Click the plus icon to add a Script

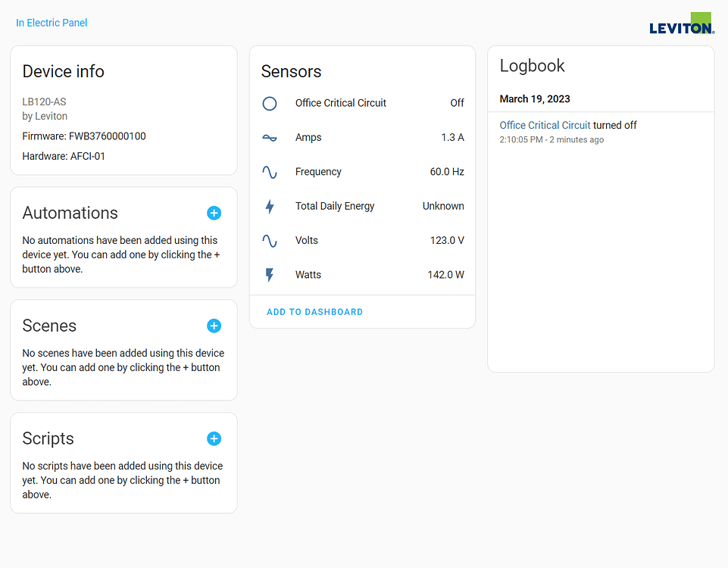tap(214, 438)
